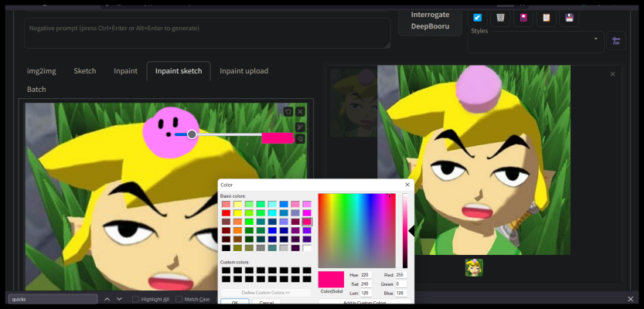Viewport: 644px width, 309px height.
Task: Select the small output thumbnail below preview
Action: [474, 267]
